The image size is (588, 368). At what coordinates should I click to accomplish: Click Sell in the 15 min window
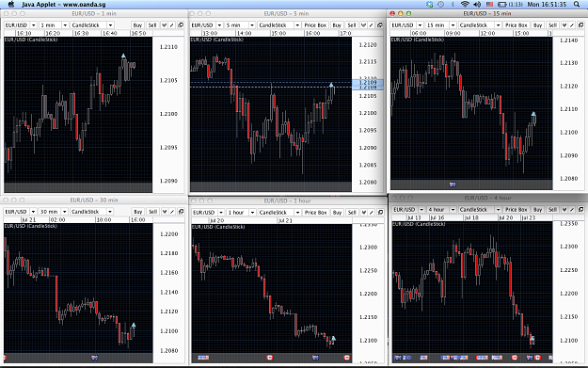pos(552,25)
